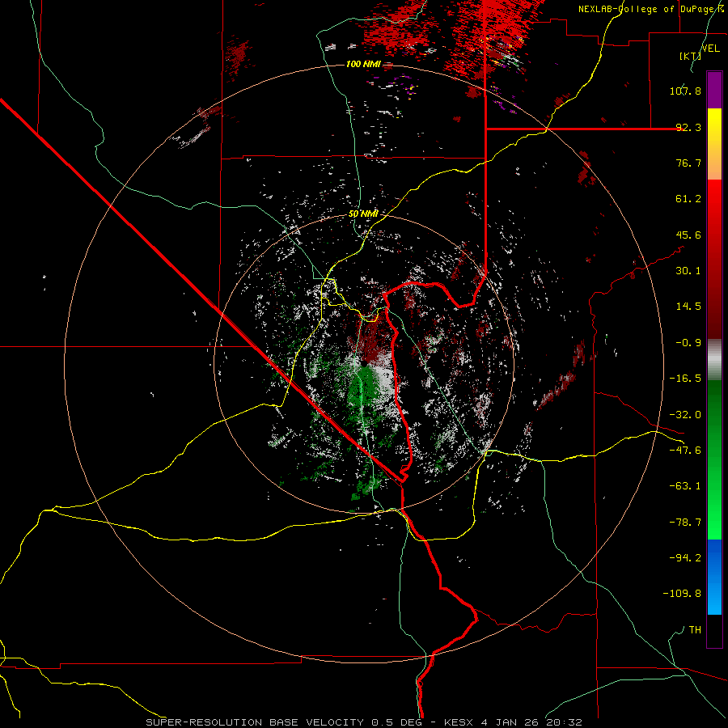The image size is (728, 728).
Task: Click the VEL legend title
Action: pos(710,49)
